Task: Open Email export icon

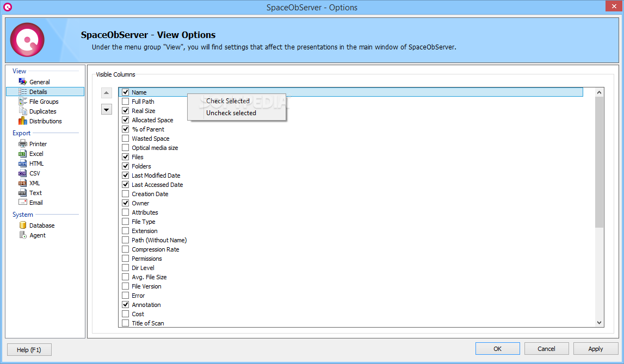Action: point(23,203)
